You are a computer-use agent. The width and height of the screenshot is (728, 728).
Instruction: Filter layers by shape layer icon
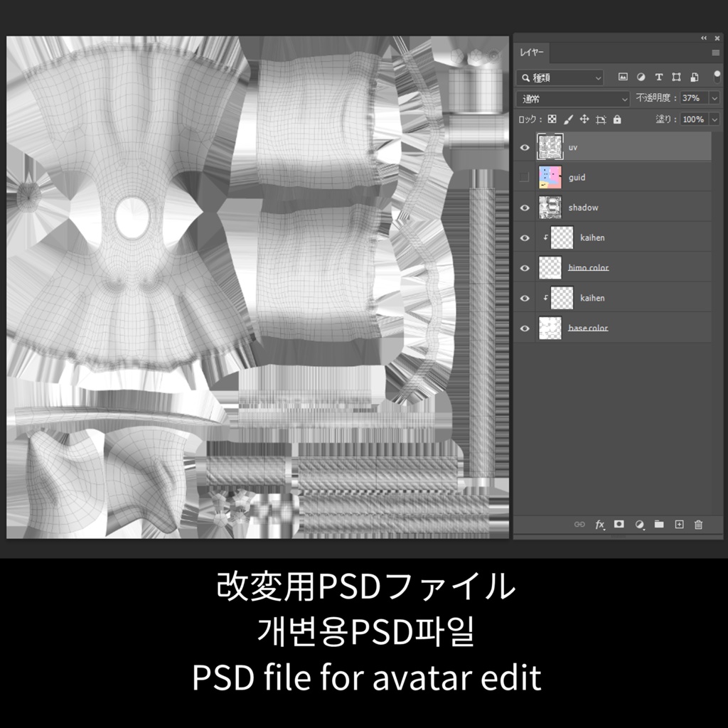(x=676, y=77)
